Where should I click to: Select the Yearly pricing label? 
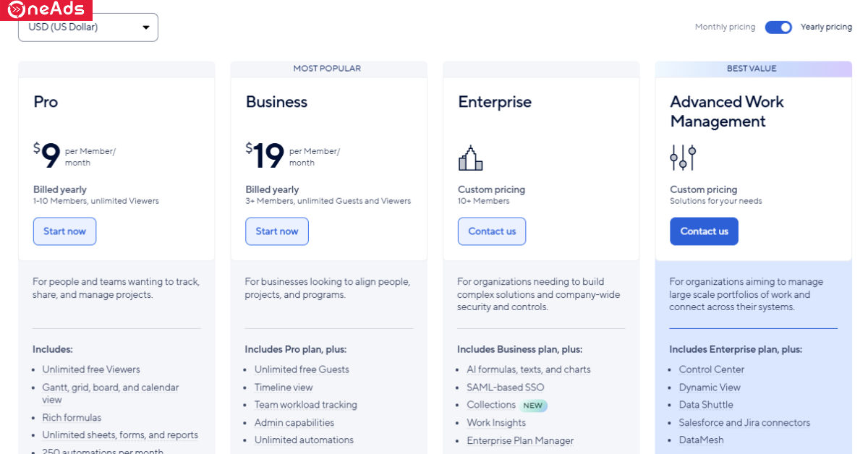[x=826, y=27]
